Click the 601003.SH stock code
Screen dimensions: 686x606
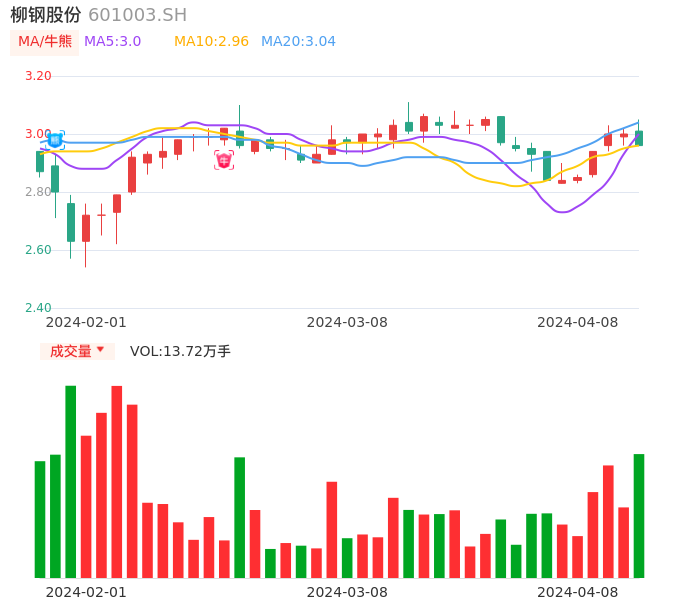137,15
